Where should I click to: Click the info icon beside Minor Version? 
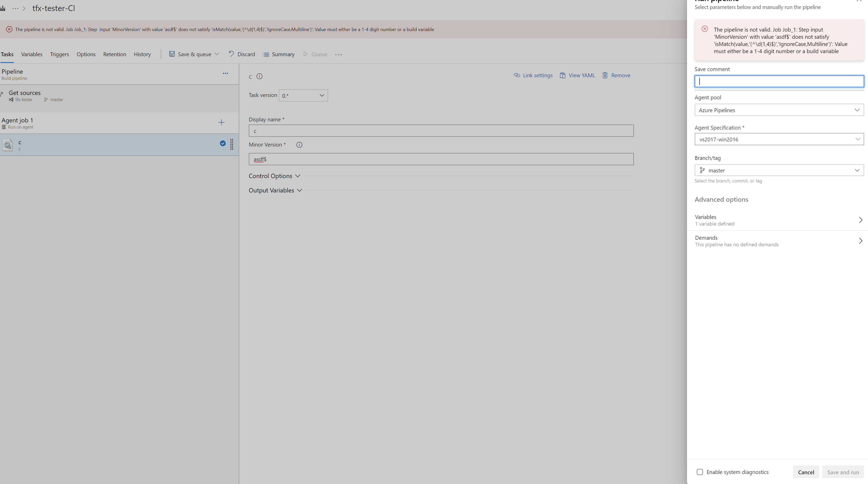[x=299, y=145]
